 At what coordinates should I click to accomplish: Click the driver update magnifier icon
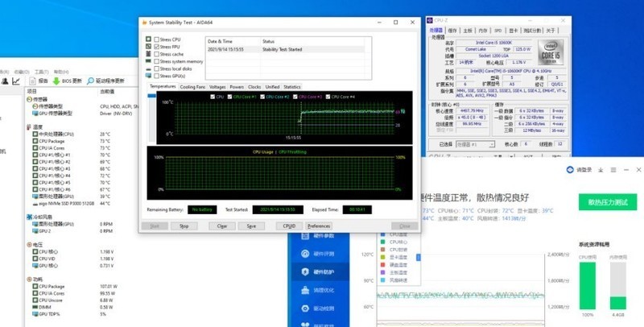(x=90, y=81)
